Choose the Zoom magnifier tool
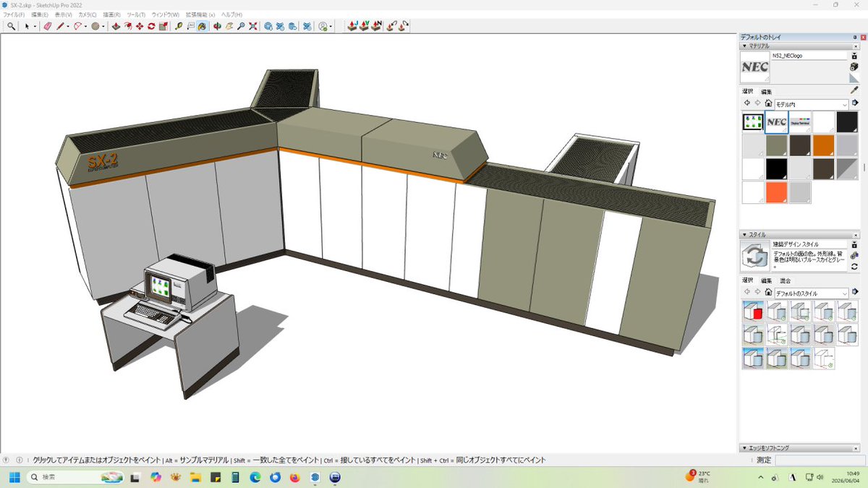The height and width of the screenshot is (488, 868). click(x=241, y=26)
